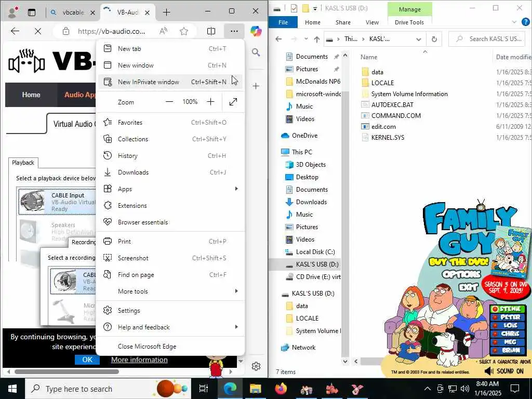
Task: Open Task View on taskbar
Action: coord(203,389)
